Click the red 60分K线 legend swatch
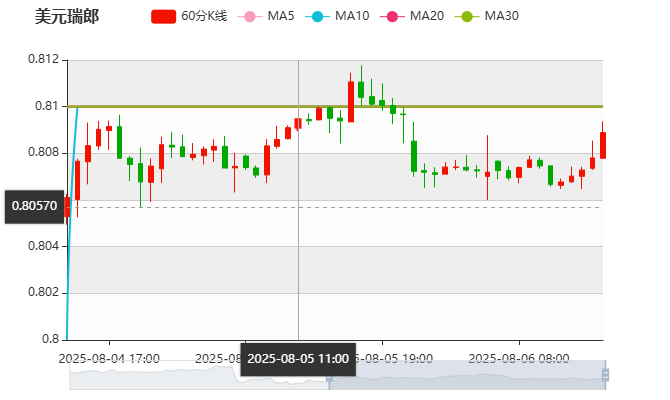This screenshot has width=670, height=400. pos(163,16)
